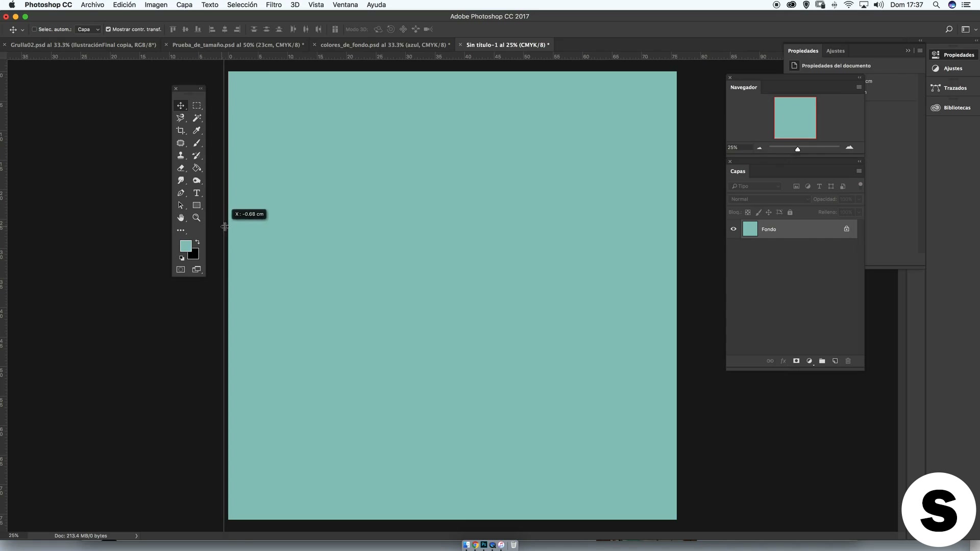Select the Crop tool

pyautogui.click(x=181, y=131)
